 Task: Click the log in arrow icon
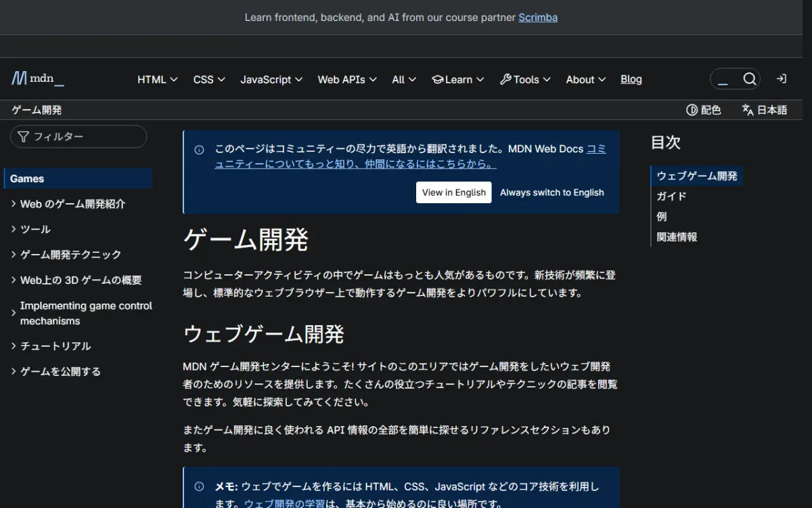click(781, 79)
